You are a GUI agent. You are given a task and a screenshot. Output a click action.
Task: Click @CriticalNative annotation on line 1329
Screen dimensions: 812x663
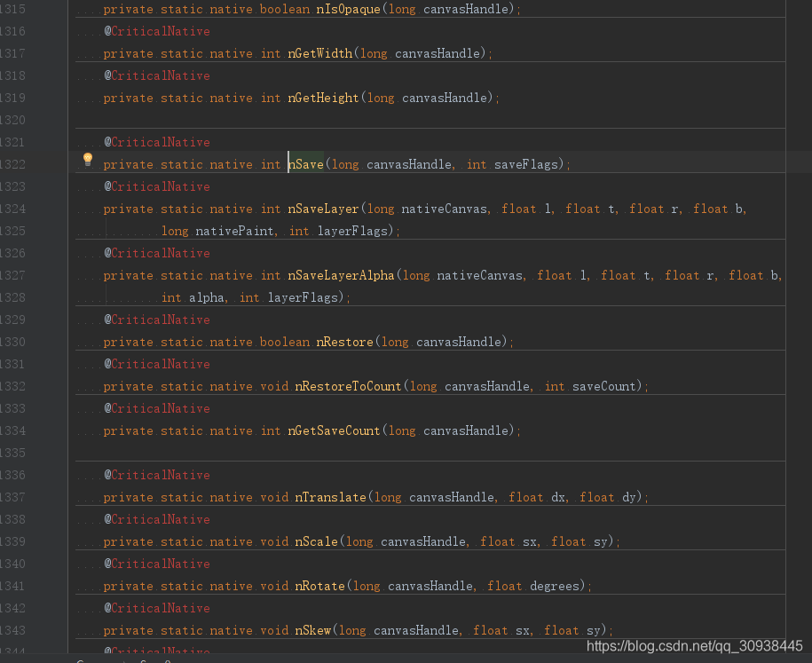[x=157, y=320]
